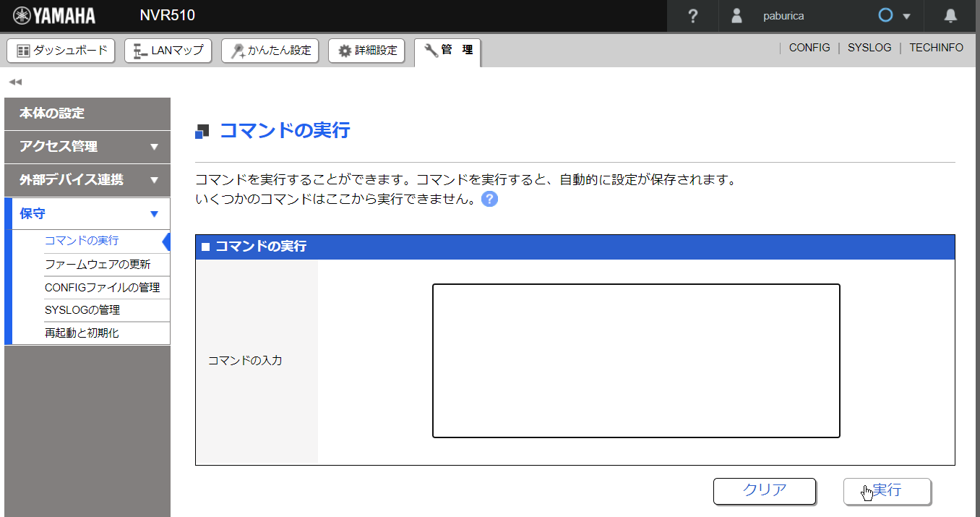Click the blue circle status indicator

coord(885,16)
